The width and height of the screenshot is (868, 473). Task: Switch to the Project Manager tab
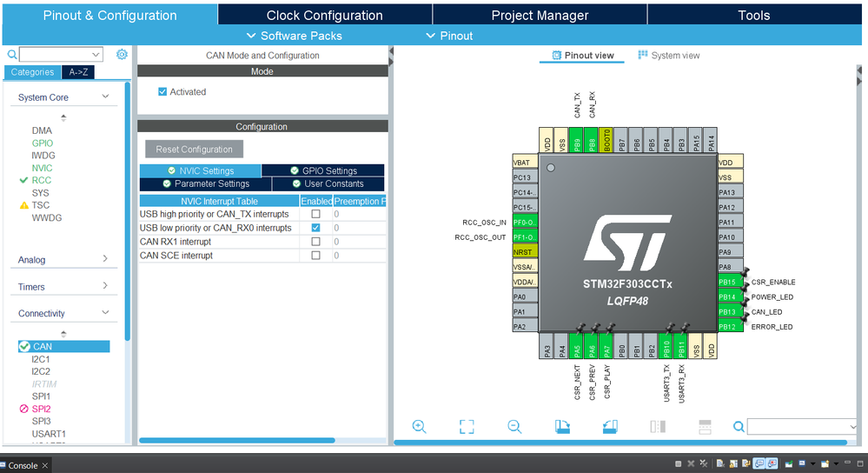[540, 15]
